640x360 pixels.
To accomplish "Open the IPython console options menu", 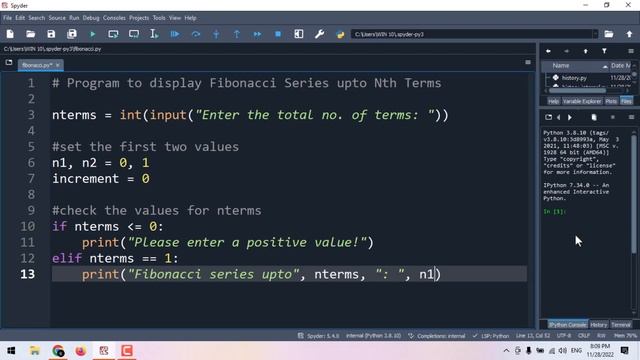I will 631,118.
